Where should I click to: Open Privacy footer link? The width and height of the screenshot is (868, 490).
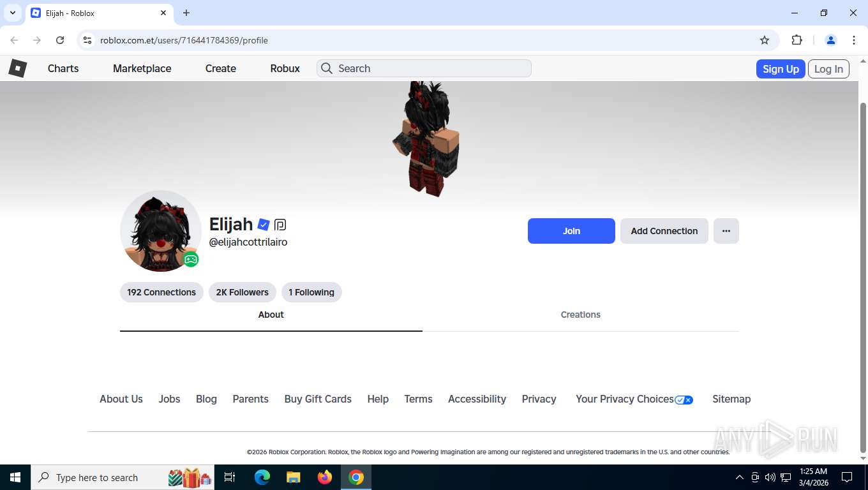pyautogui.click(x=539, y=399)
